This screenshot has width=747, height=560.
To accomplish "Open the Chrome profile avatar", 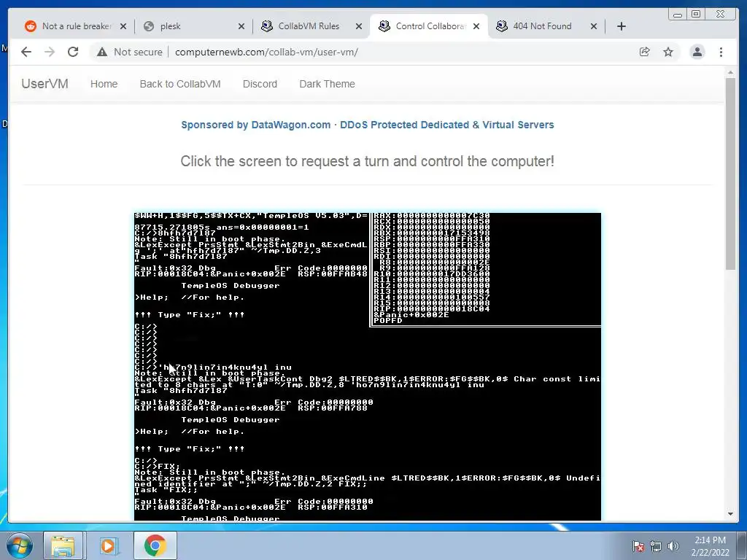I will (x=697, y=52).
